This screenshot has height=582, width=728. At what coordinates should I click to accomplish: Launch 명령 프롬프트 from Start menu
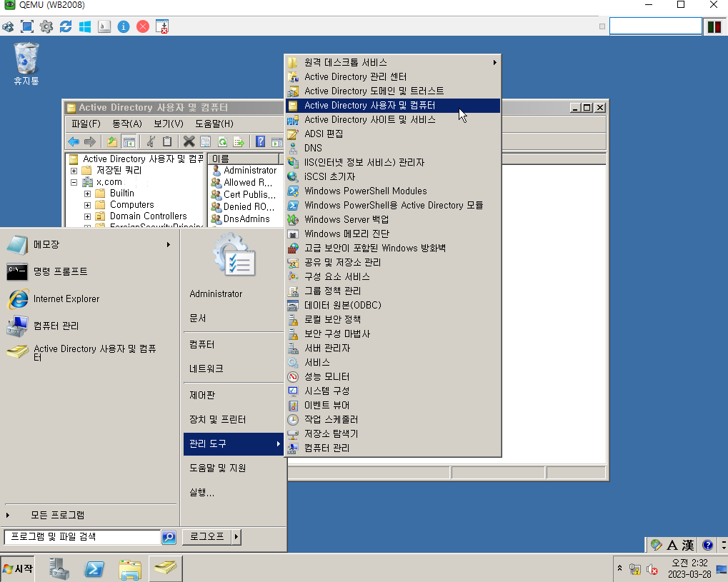point(89,271)
